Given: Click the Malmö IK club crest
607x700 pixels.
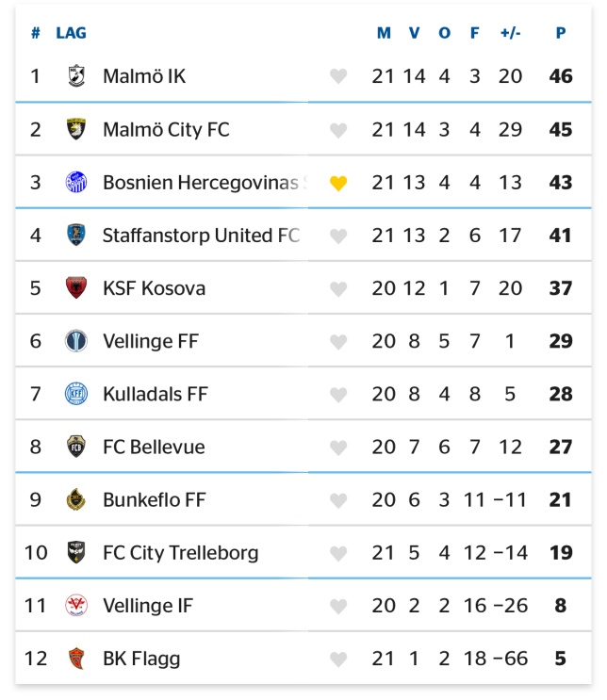Looking at the screenshot, I should (76, 76).
